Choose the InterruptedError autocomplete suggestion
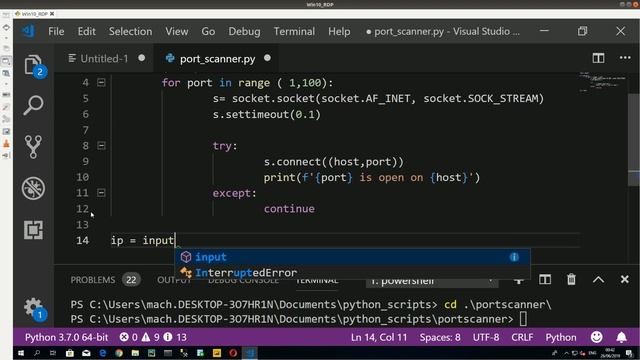The height and width of the screenshot is (360, 640). pos(353,272)
